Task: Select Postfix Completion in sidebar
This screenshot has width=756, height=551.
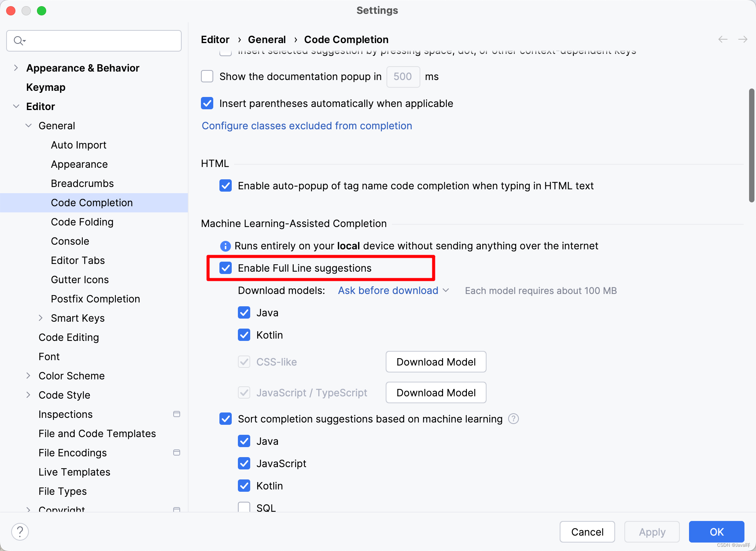Action: (x=95, y=299)
